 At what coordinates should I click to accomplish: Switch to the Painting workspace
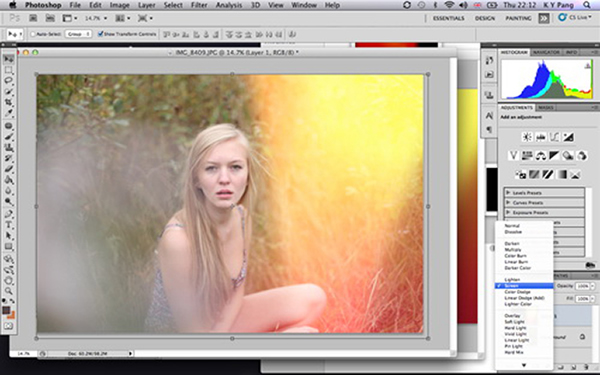click(x=518, y=18)
